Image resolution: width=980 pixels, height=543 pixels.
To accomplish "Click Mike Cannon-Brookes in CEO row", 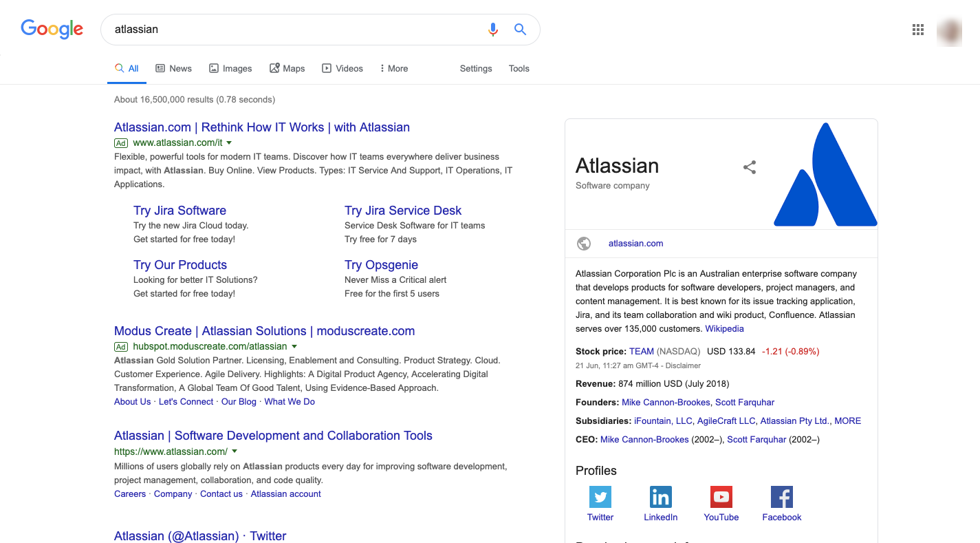I will point(644,440).
